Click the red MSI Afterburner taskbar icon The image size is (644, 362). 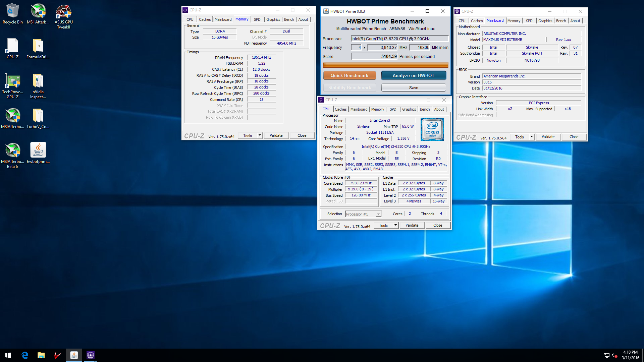click(57, 355)
